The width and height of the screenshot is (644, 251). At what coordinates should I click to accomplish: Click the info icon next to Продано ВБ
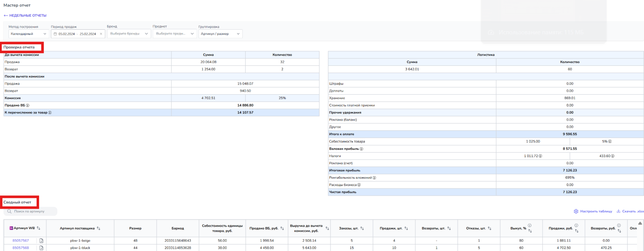click(28, 106)
